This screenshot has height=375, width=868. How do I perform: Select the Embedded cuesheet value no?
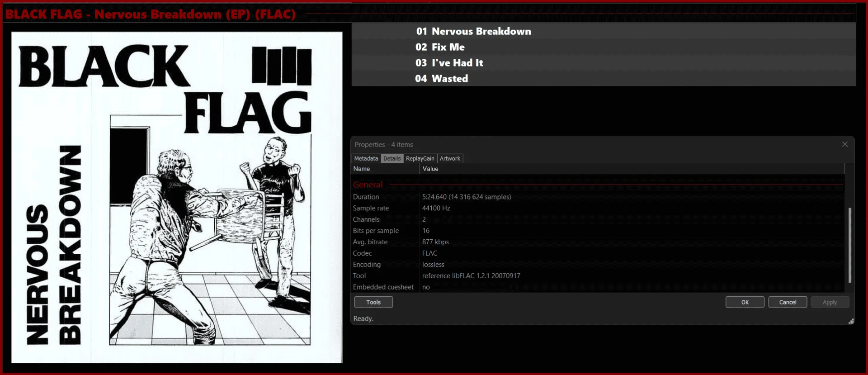(x=426, y=287)
